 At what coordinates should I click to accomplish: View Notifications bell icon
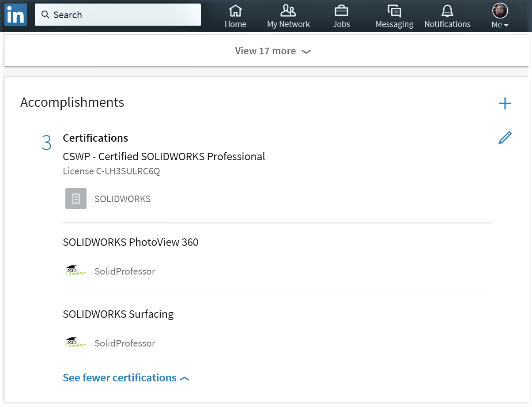[447, 11]
